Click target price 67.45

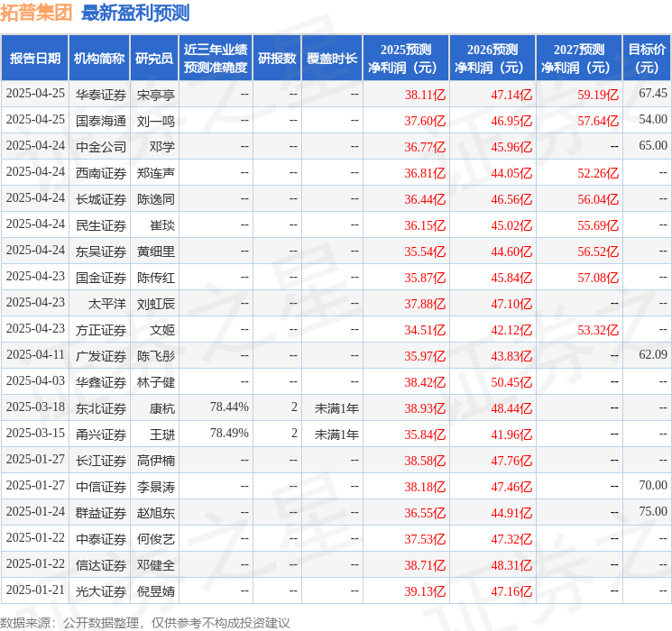coord(653,94)
